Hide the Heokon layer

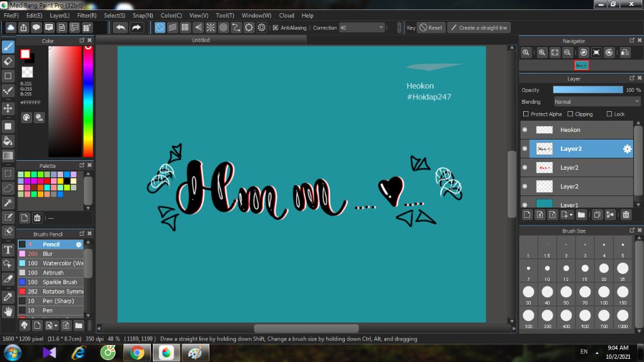pos(525,129)
